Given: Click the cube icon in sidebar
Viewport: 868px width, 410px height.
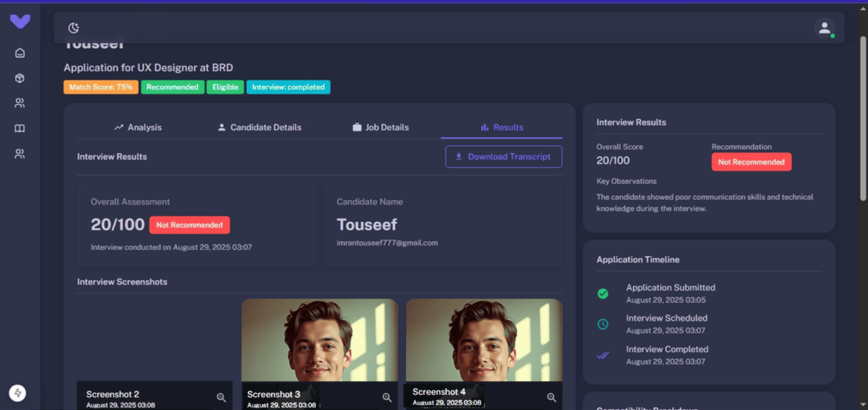Looking at the screenshot, I should (x=20, y=78).
